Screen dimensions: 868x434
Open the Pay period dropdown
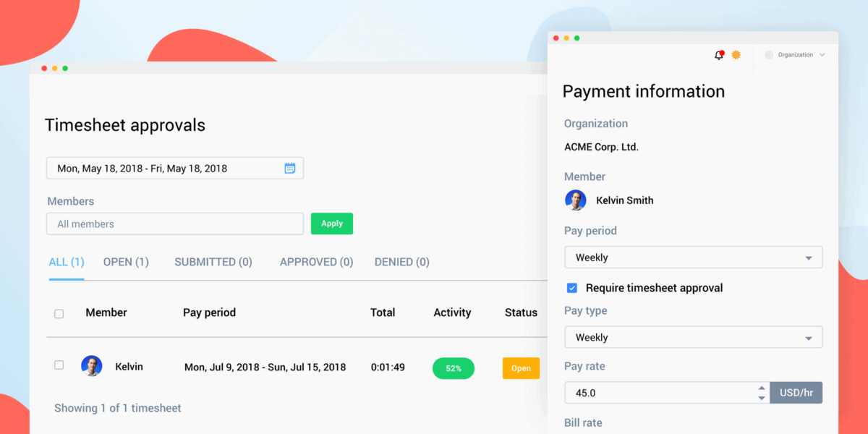coord(693,257)
